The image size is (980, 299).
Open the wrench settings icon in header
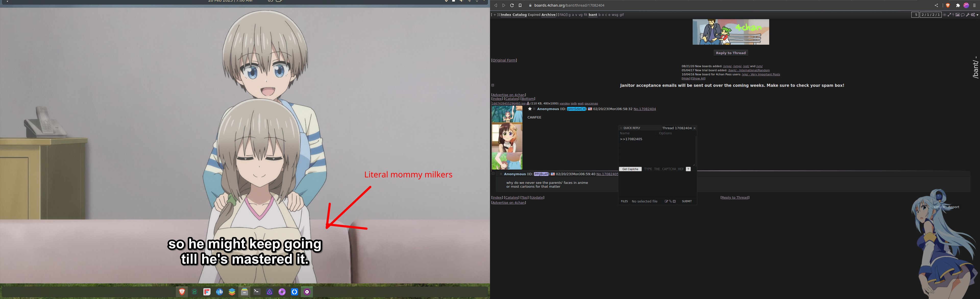click(x=968, y=15)
